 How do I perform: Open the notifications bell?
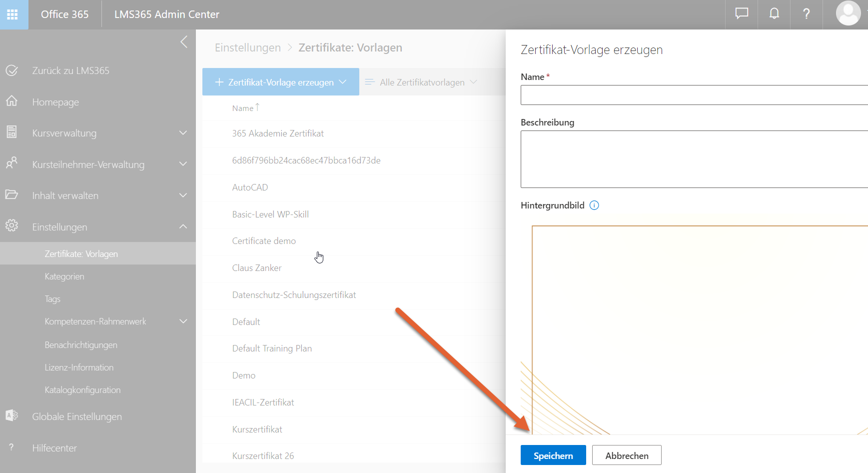(x=774, y=14)
